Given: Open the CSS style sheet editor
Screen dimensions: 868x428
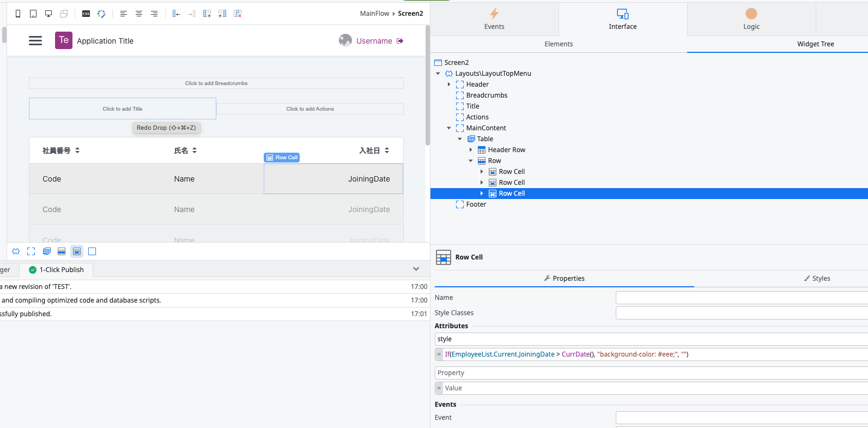Looking at the screenshot, I should pyautogui.click(x=86, y=14).
